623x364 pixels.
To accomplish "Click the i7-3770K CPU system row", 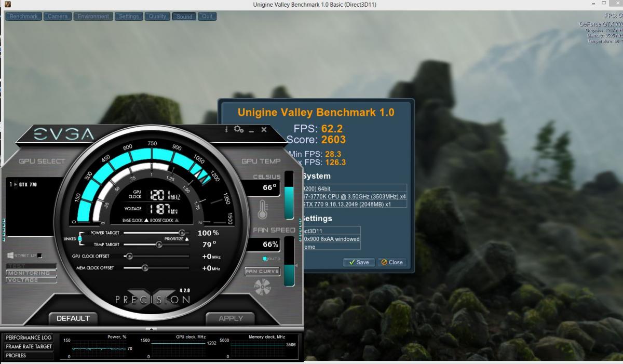I will coord(355,196).
